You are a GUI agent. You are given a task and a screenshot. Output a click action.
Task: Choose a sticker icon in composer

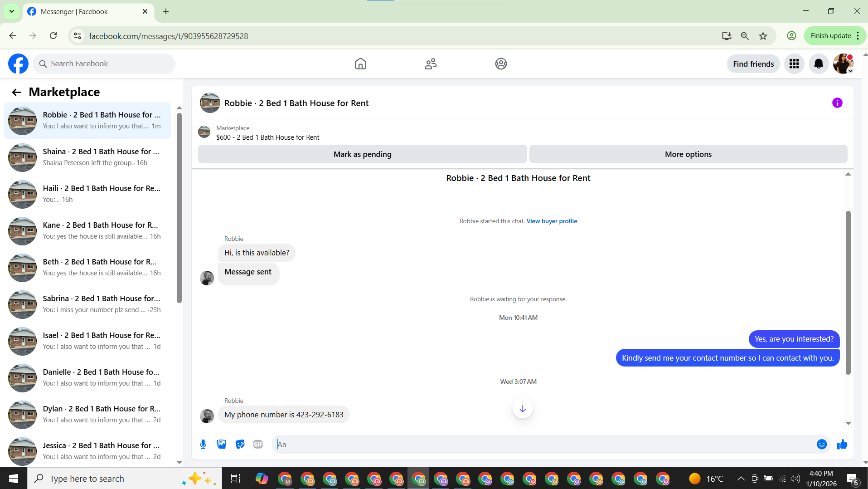point(240,445)
